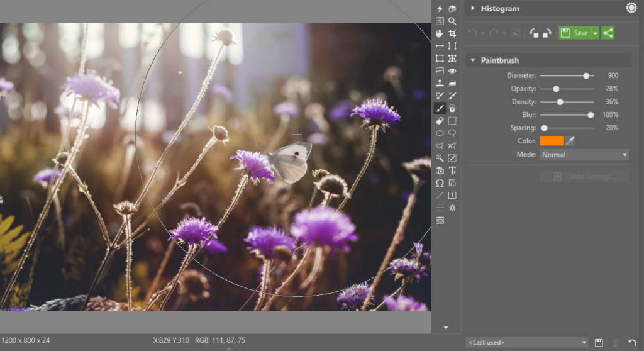Select the Quick Edits lightning tool
The image size is (644, 351).
pos(440,9)
